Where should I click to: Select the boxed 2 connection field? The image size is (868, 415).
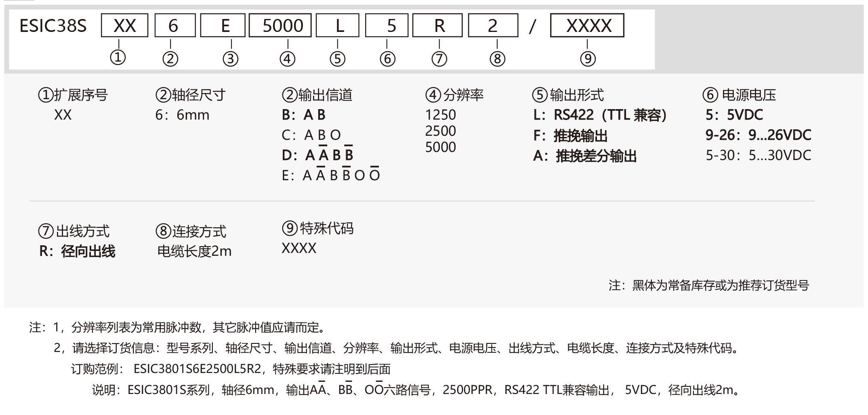(x=493, y=25)
